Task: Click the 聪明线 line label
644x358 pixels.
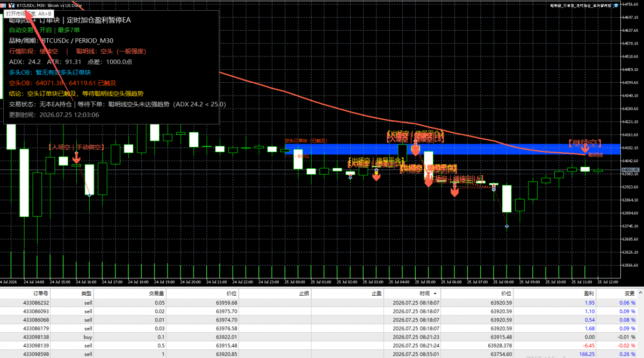Action: (x=595, y=155)
